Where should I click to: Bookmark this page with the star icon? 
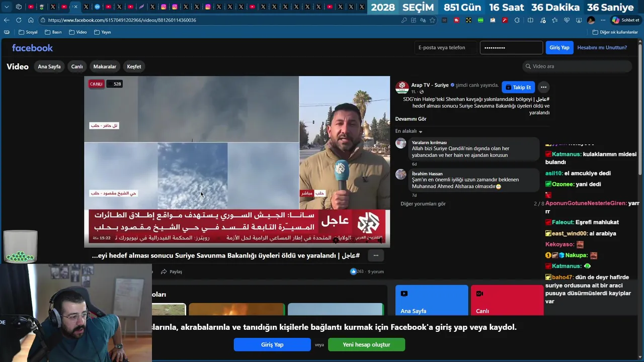click(x=433, y=20)
